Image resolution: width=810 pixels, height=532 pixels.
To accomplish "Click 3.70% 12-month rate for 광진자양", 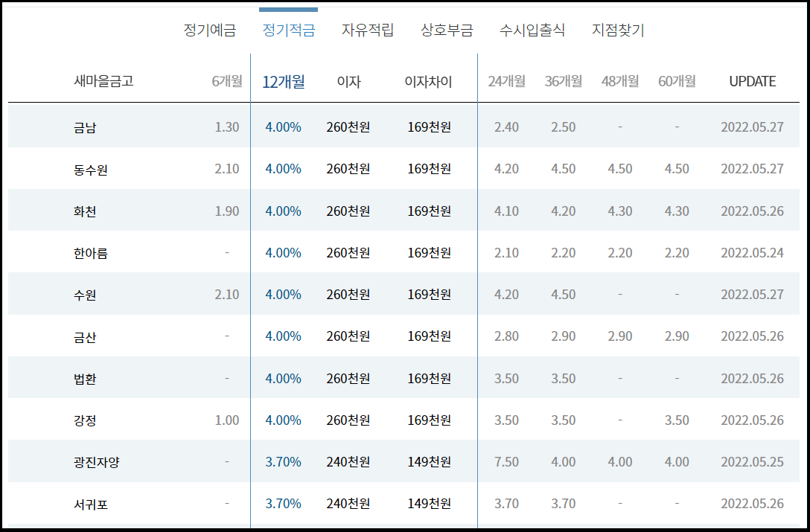I will [283, 462].
